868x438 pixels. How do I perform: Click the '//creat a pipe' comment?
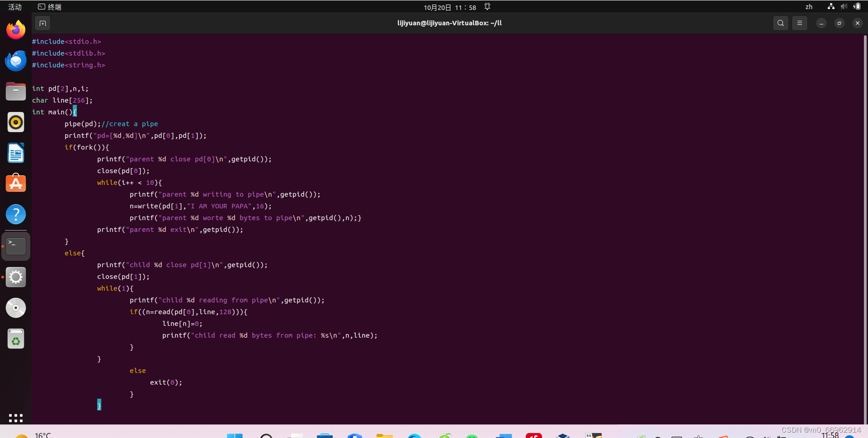(130, 124)
